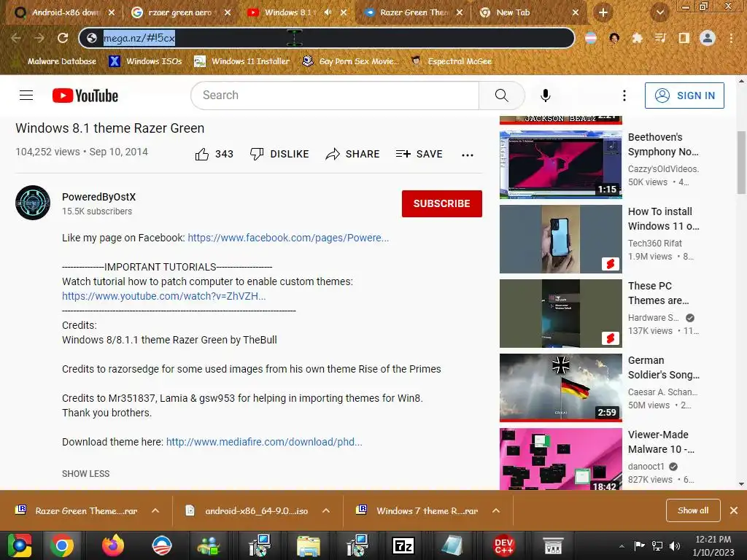Open the Chrome media control icon

click(660, 38)
